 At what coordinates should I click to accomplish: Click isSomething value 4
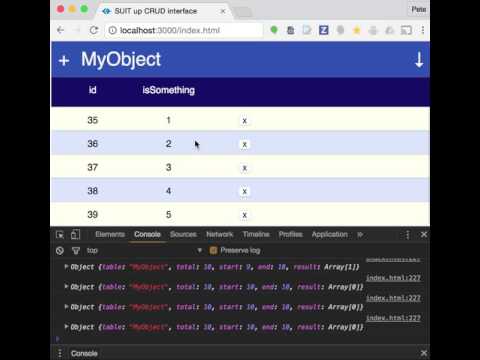pos(168,191)
